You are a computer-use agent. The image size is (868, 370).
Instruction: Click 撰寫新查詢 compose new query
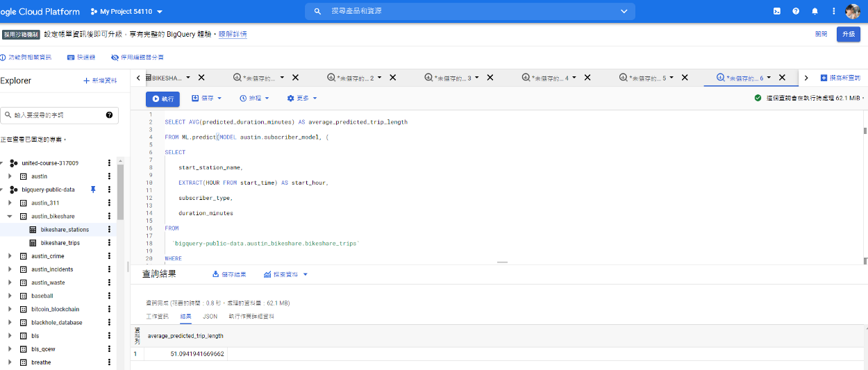coord(840,78)
